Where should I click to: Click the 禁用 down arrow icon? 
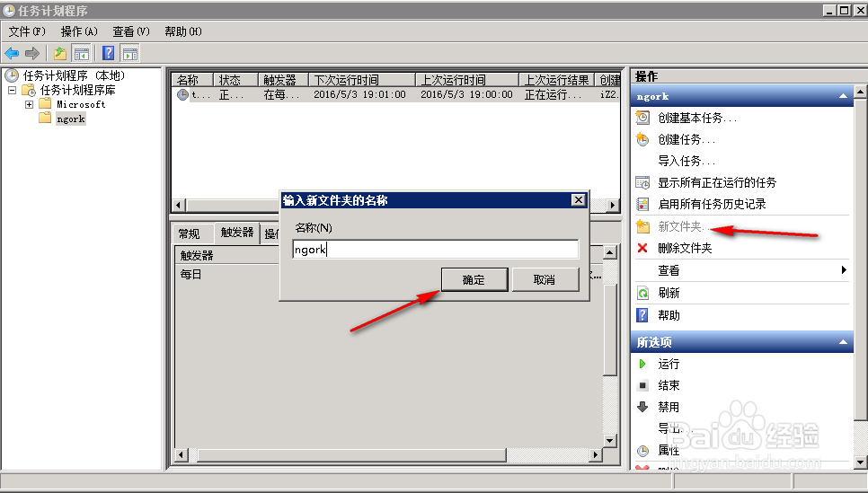[642, 407]
